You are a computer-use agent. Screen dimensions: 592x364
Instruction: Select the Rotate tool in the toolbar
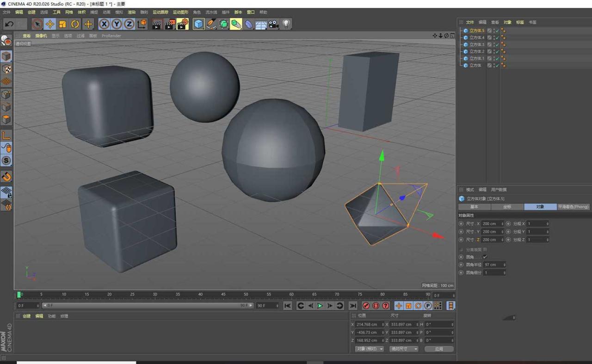75,24
